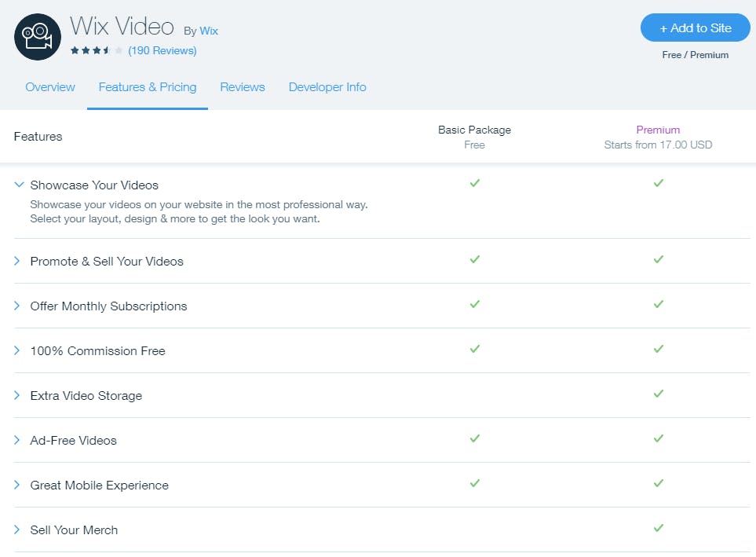Switch to the Overview tab

50,87
